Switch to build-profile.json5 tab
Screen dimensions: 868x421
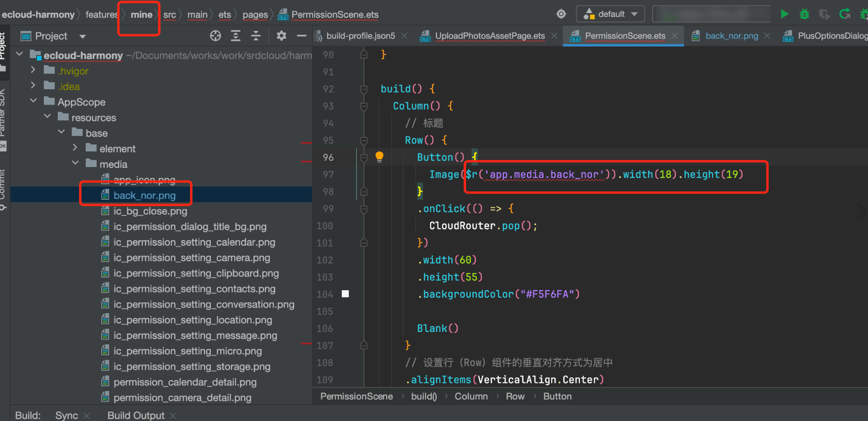361,36
